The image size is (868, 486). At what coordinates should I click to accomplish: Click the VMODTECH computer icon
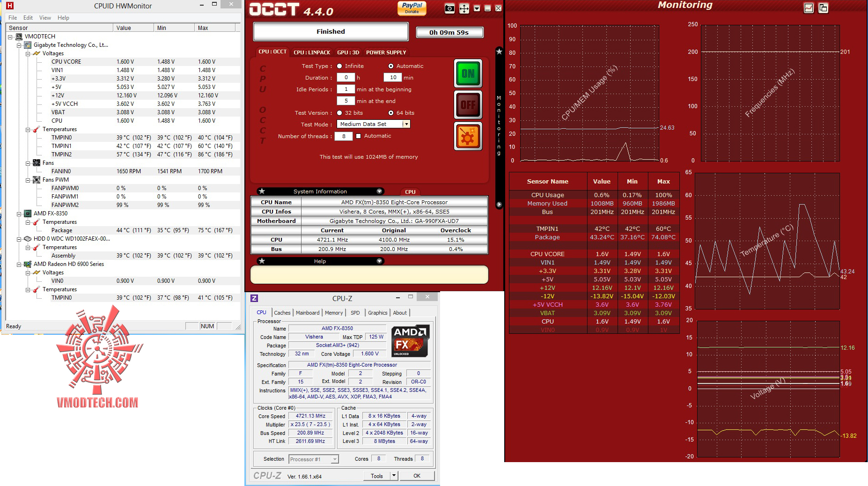pyautogui.click(x=19, y=37)
